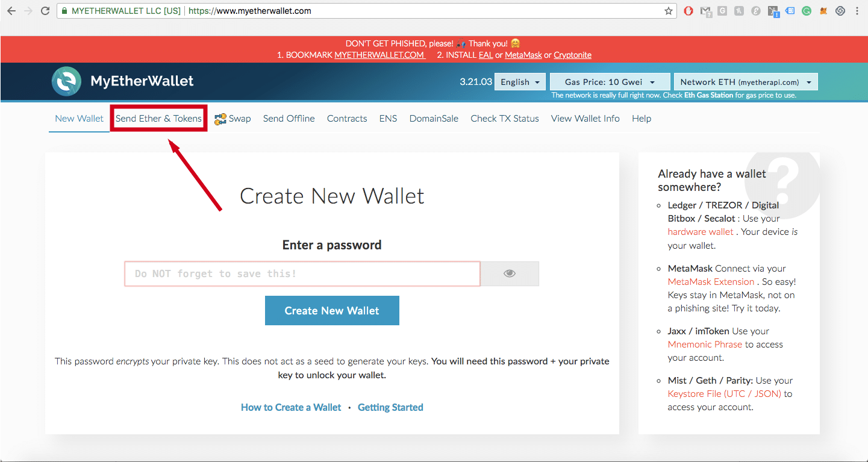The image size is (868, 462).
Task: Click the hardware wallet link
Action: (701, 232)
